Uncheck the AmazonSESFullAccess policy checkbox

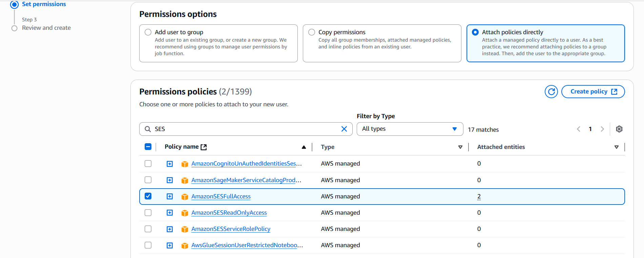(148, 196)
